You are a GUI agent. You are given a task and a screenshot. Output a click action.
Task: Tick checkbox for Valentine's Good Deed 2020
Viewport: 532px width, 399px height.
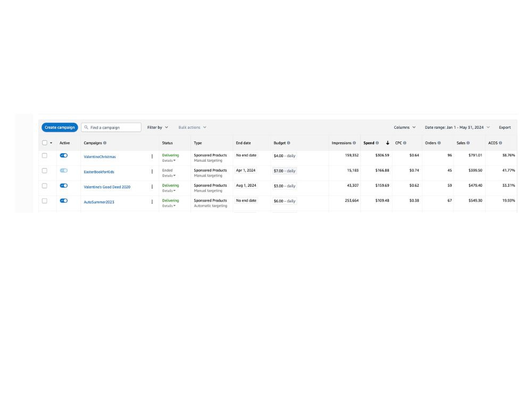click(x=45, y=186)
